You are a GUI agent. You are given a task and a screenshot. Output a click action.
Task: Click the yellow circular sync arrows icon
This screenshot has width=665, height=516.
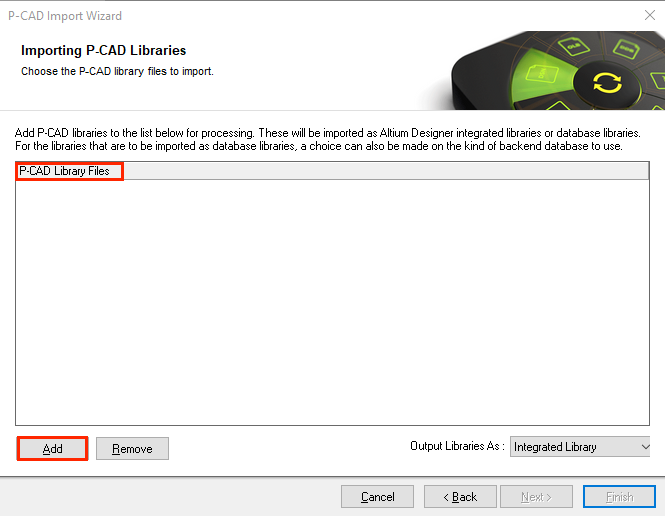607,82
